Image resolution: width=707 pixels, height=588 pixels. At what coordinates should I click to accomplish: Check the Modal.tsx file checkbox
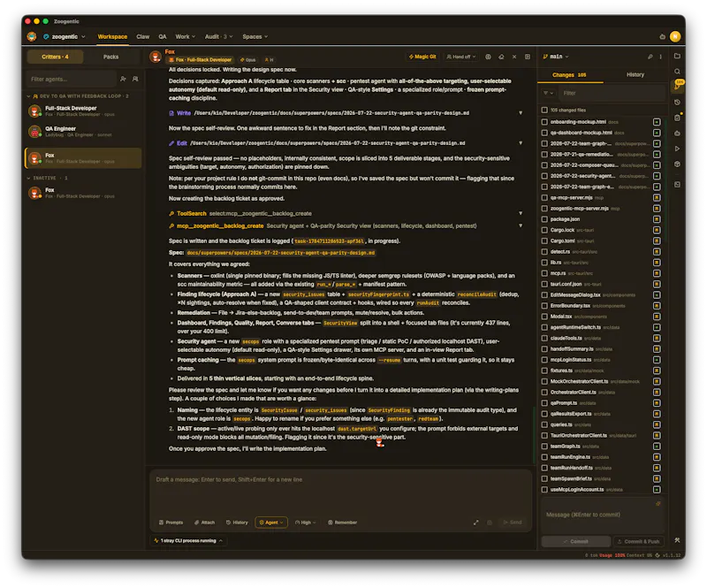[x=544, y=317]
